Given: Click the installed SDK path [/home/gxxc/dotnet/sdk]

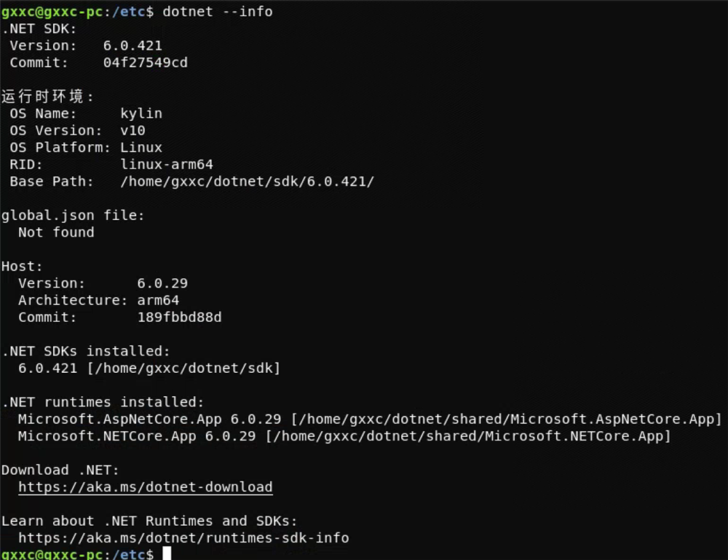Looking at the screenshot, I should pyautogui.click(x=183, y=368).
